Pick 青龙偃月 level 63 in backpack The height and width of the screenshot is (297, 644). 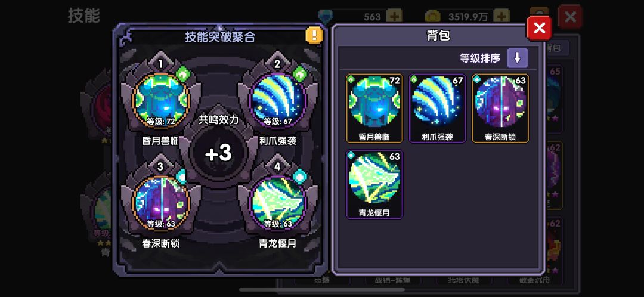[374, 184]
